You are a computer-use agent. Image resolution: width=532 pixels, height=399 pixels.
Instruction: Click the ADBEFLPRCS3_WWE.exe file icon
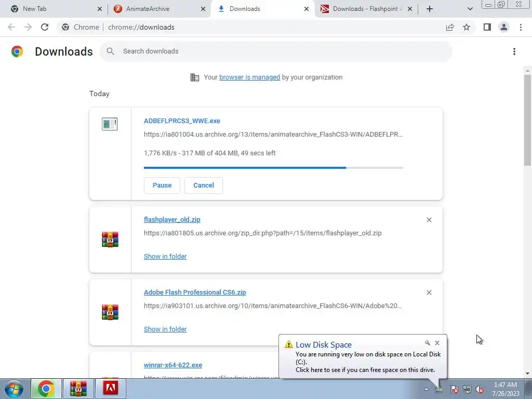(110, 124)
